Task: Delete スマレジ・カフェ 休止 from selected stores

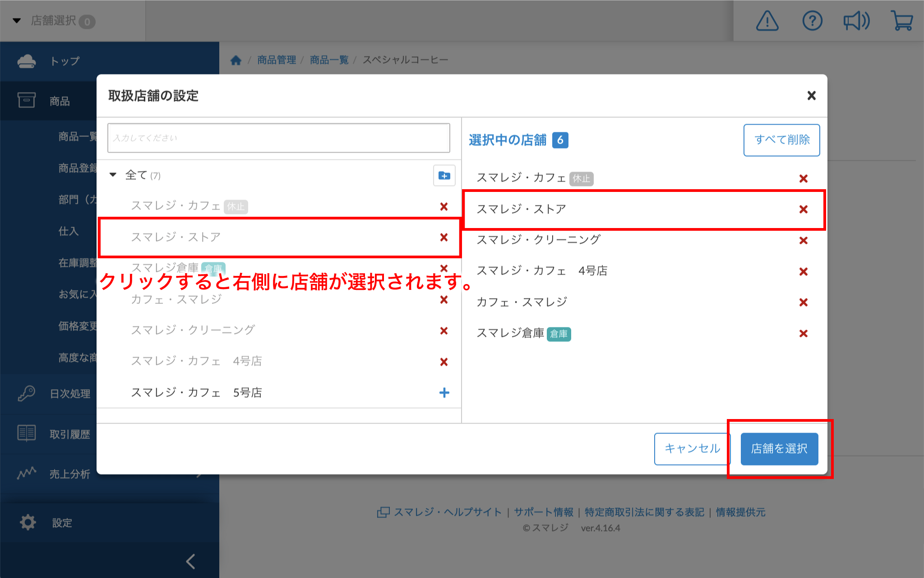Action: click(x=803, y=178)
